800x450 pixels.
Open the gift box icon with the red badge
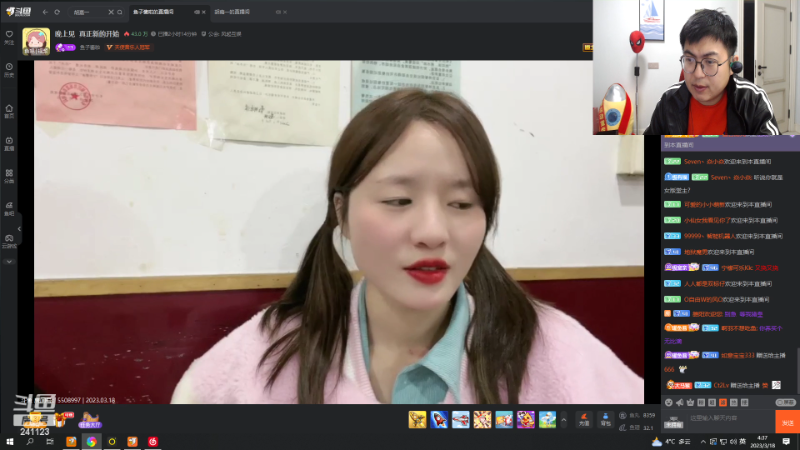[x=62, y=419]
